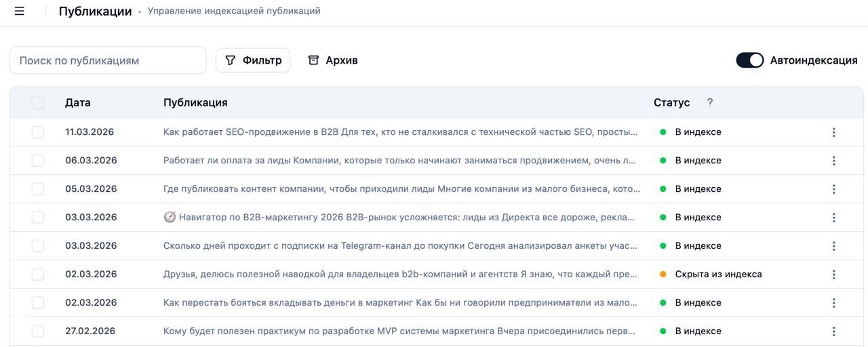
Task: Click the date 06.03.2026
Action: pos(91,161)
